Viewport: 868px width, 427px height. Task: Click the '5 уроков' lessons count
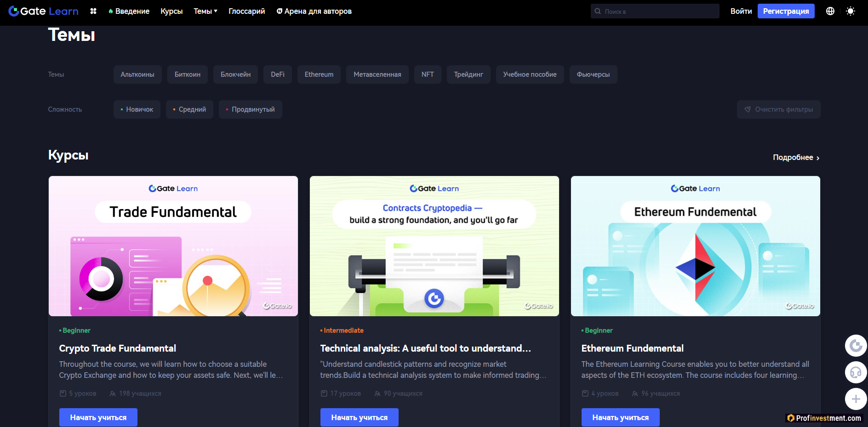78,393
